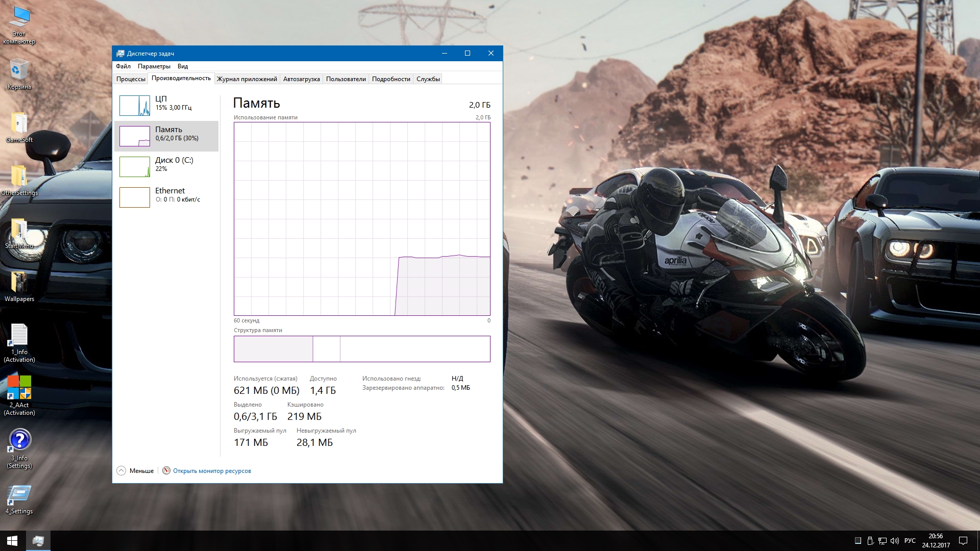Click the Task Manager taskbar button
This screenshot has height=551, width=980.
(38, 541)
